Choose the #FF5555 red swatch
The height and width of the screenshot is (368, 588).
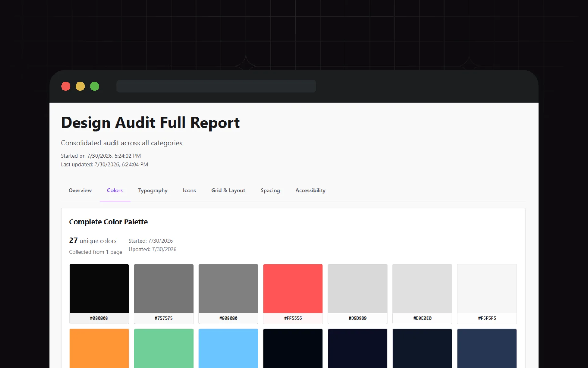(x=293, y=294)
